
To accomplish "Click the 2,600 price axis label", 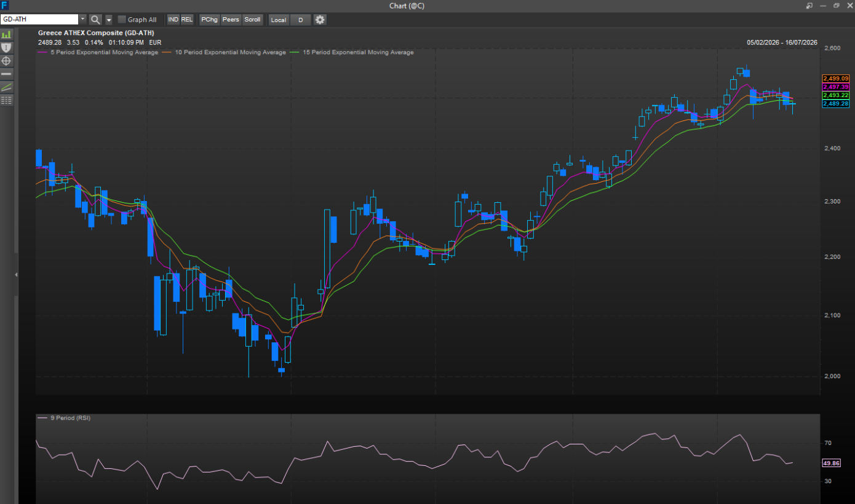I will (831, 48).
